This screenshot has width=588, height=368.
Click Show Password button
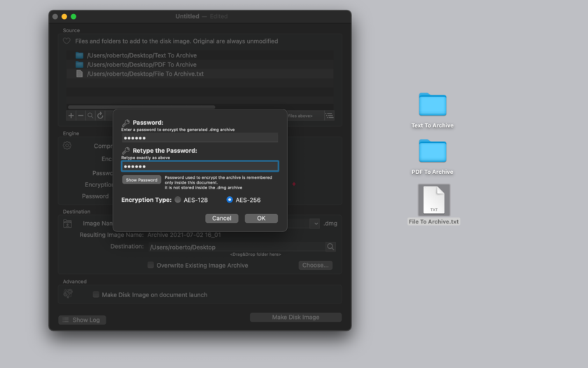pyautogui.click(x=141, y=180)
